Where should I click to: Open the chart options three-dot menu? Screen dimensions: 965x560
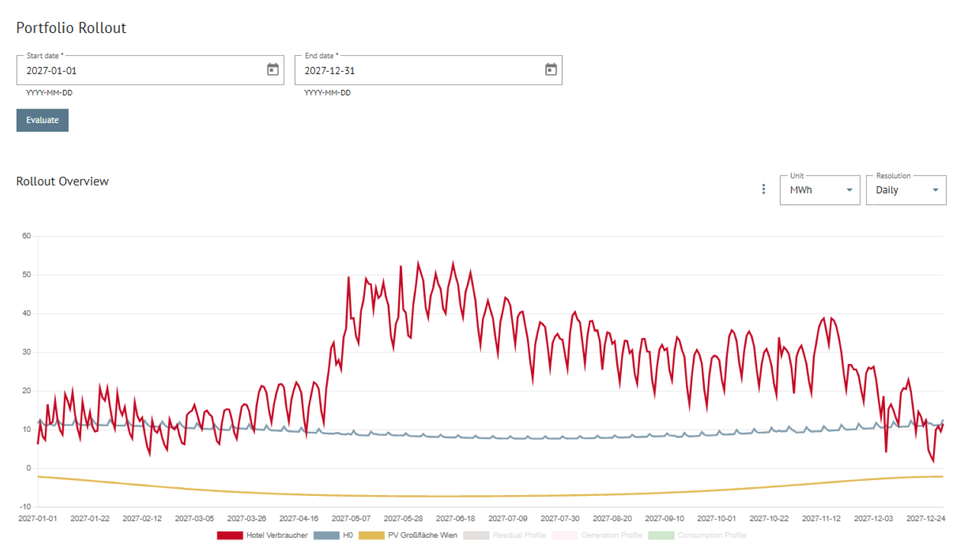763,190
